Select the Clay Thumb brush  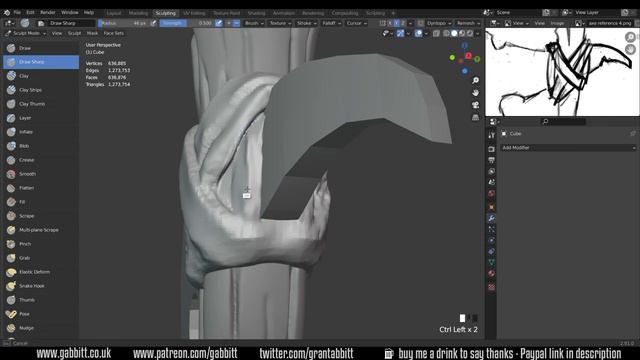40,104
